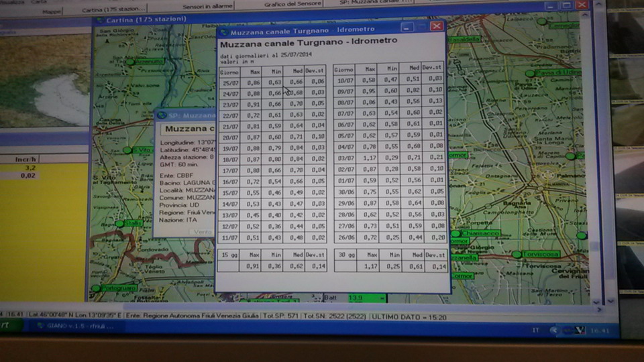Screen dimensions: 644x362
Task: Click the S. Vito station green dot
Action: [127, 150]
